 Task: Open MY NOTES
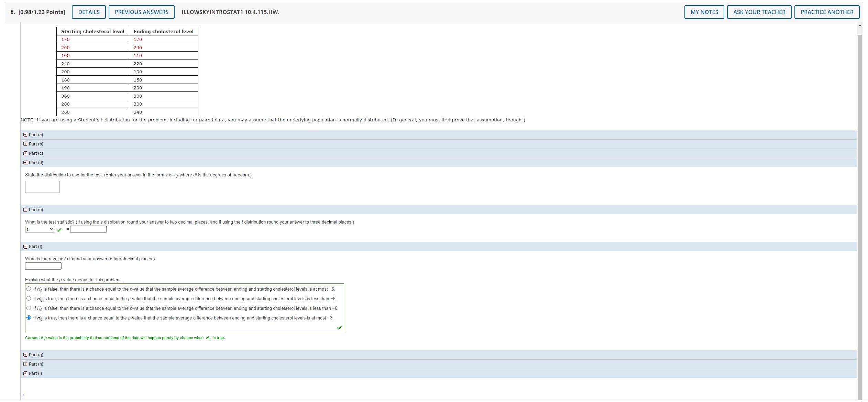click(704, 12)
